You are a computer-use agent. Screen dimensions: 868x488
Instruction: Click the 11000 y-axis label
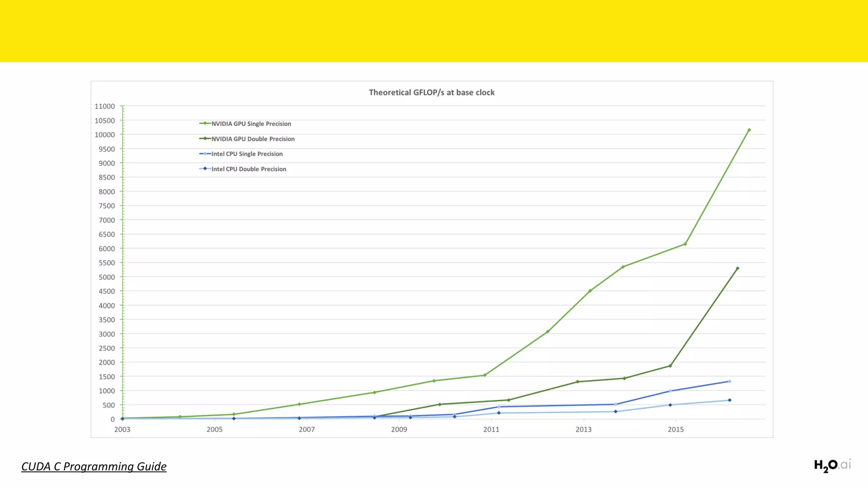click(x=105, y=106)
